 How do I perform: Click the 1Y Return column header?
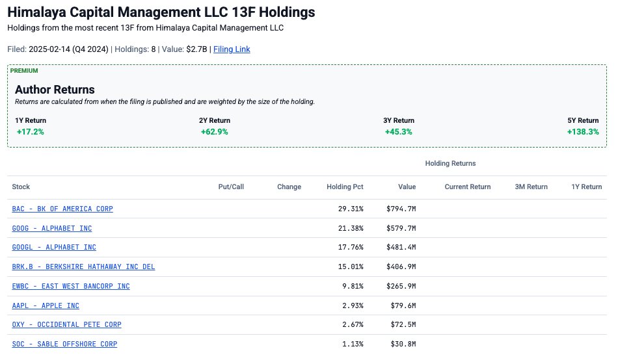pyautogui.click(x=587, y=187)
